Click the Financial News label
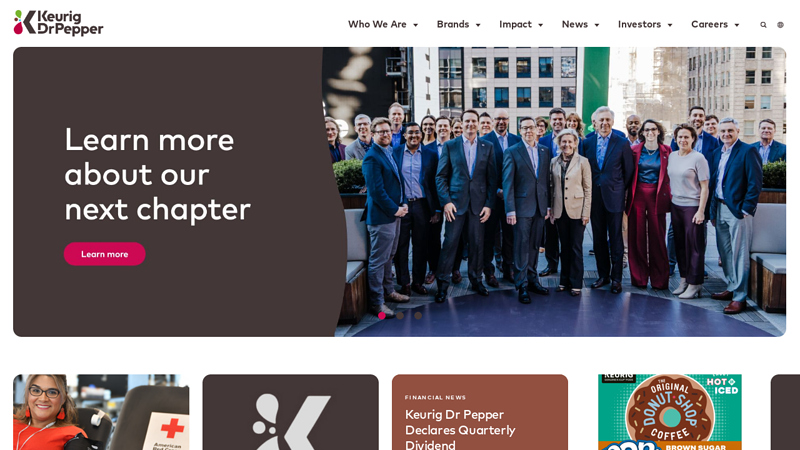This screenshot has width=800, height=450. 435,397
